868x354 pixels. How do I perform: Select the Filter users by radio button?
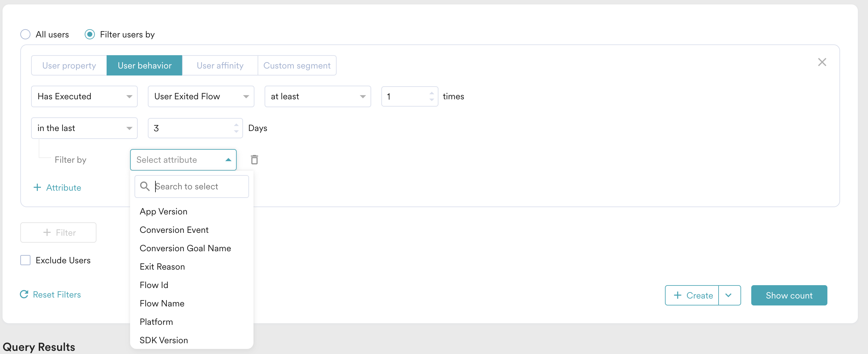(90, 34)
